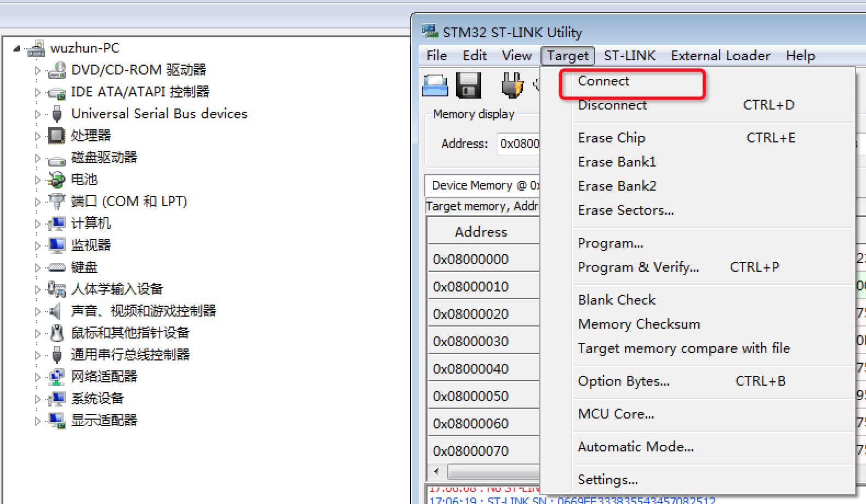Click the STM32 ST-LINK Utility title icon
Screen dimensions: 866x504
click(x=430, y=31)
